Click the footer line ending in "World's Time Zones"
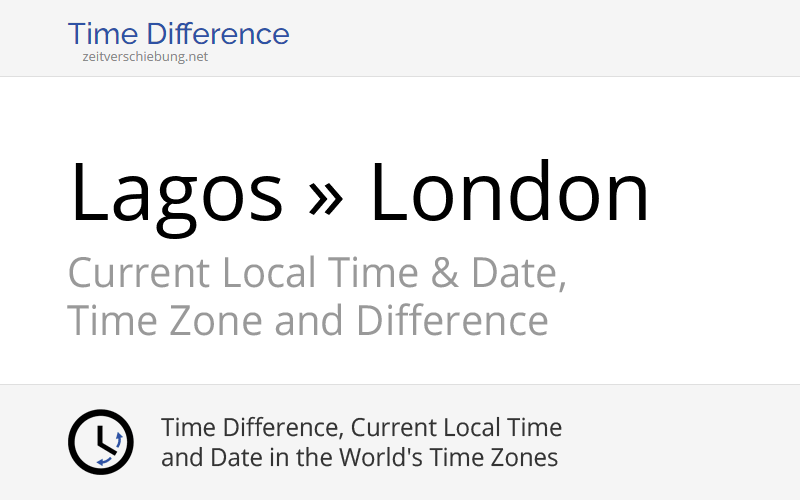Viewport: 800px width, 500px height. click(x=359, y=458)
